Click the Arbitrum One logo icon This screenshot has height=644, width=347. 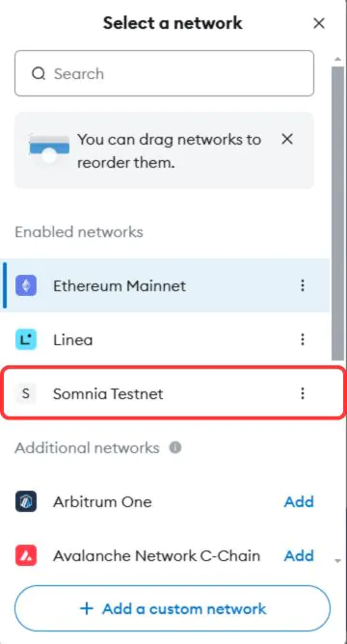26,501
